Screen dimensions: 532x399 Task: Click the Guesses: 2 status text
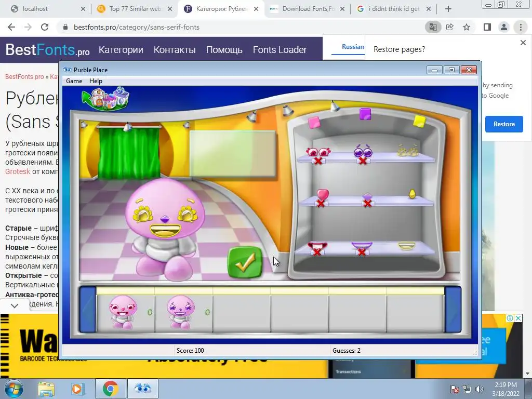click(x=347, y=351)
